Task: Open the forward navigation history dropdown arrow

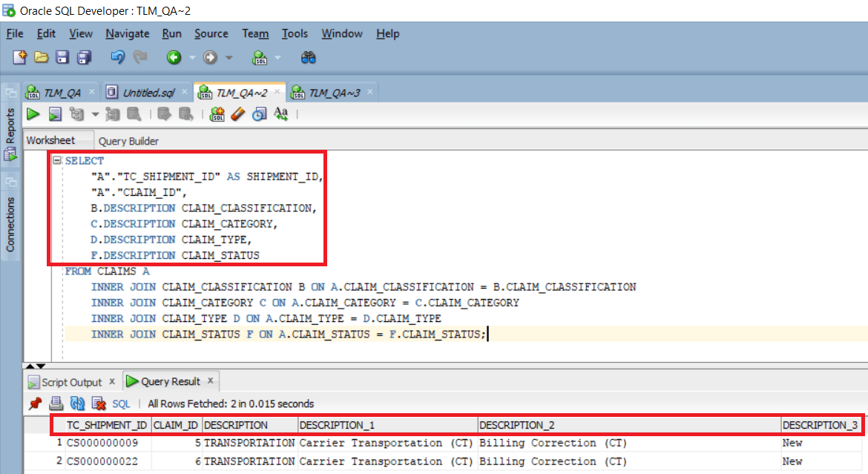Action: point(228,58)
